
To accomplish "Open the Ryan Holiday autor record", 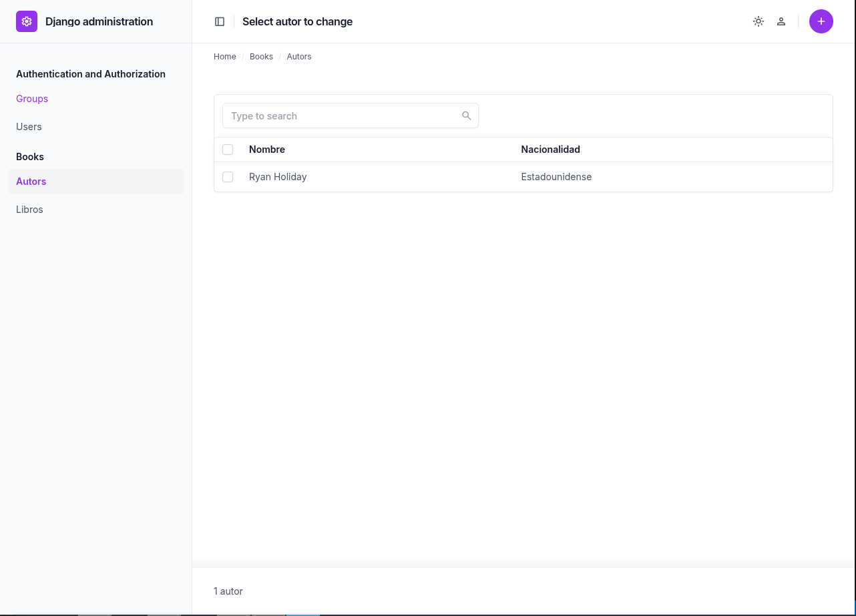I will [278, 177].
